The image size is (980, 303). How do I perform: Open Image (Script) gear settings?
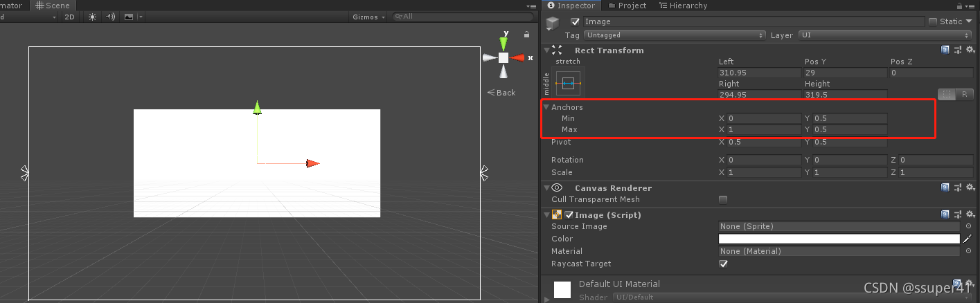tap(970, 214)
